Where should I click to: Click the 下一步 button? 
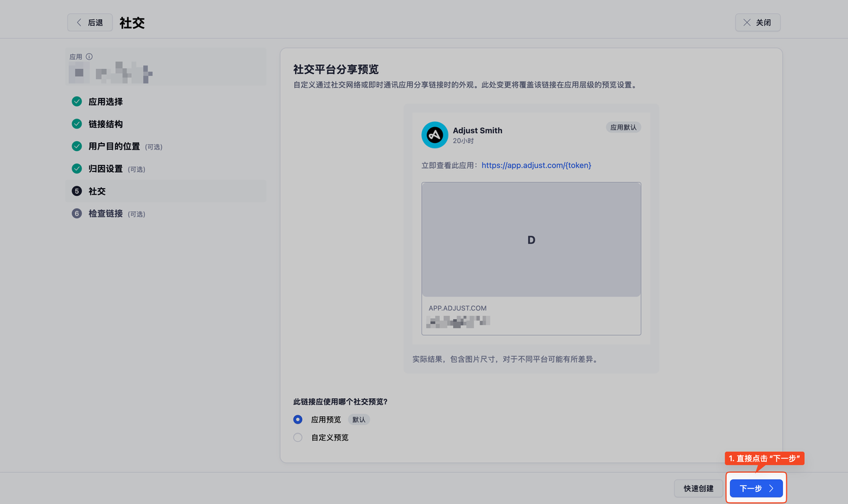click(x=756, y=488)
